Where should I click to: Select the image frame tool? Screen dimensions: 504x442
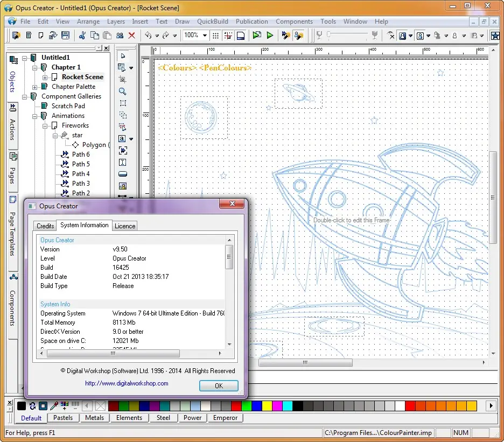[122, 186]
